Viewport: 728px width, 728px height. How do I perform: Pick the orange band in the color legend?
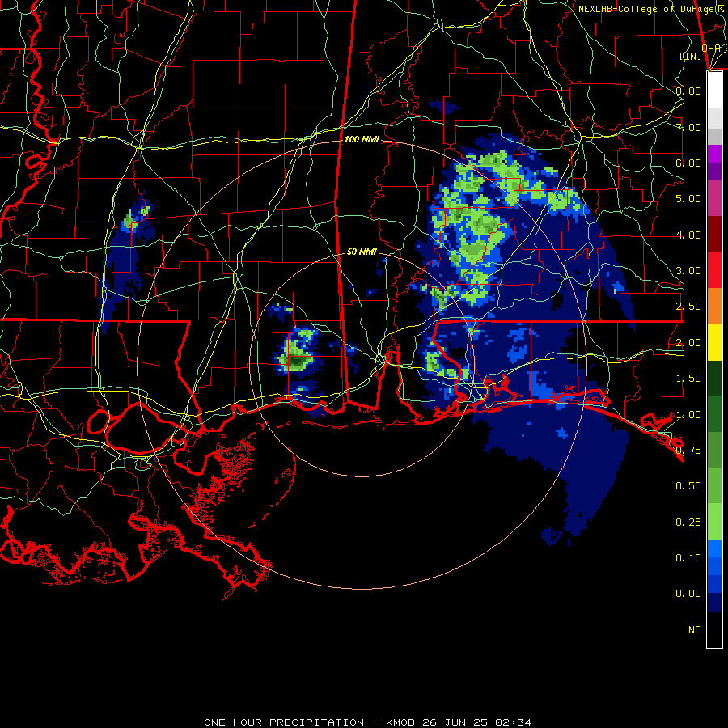coord(714,307)
